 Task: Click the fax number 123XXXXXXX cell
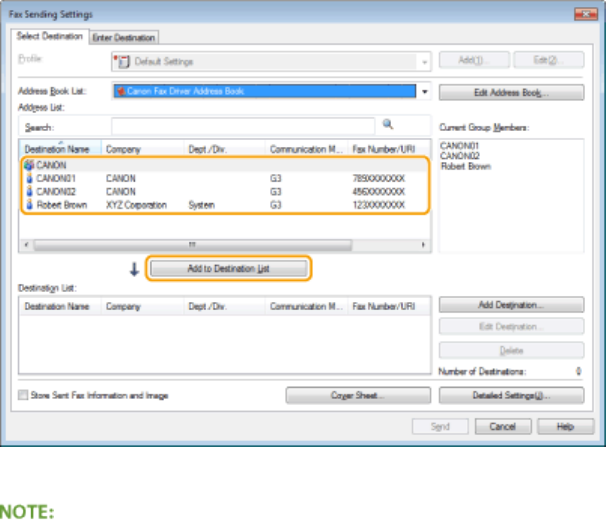tap(379, 205)
